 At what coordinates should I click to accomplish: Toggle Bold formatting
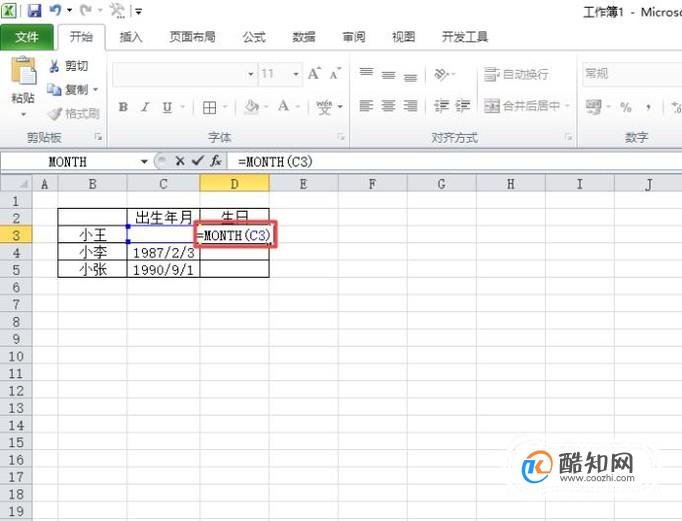(123, 107)
